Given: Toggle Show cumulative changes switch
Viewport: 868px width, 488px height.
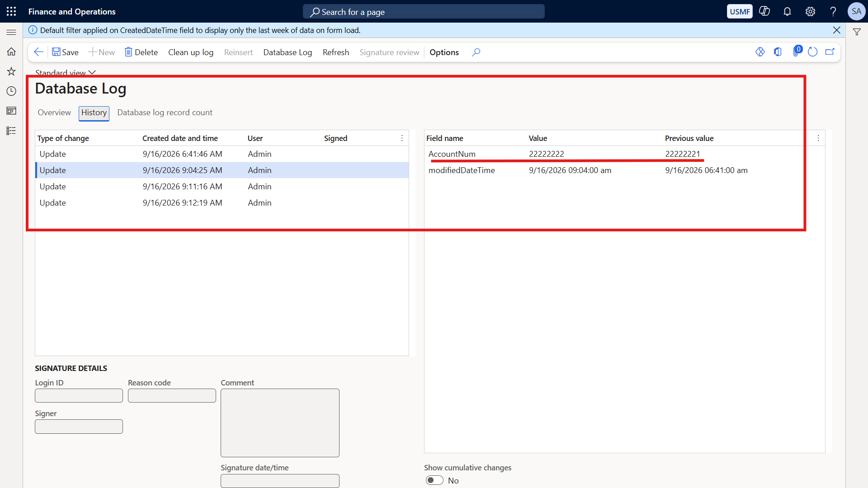Looking at the screenshot, I should point(434,480).
